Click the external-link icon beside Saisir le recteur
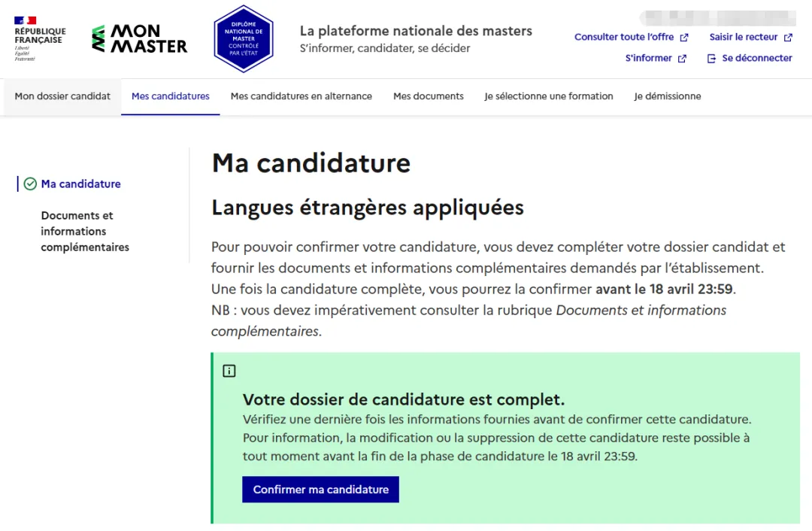 pyautogui.click(x=788, y=38)
